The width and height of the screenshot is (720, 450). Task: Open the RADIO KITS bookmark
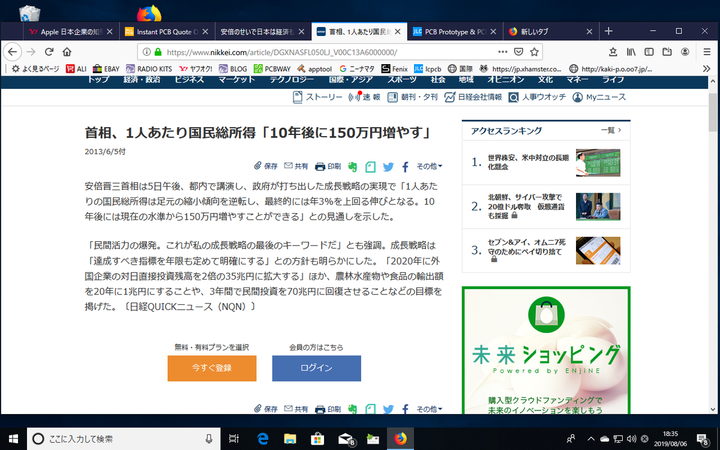149,69
